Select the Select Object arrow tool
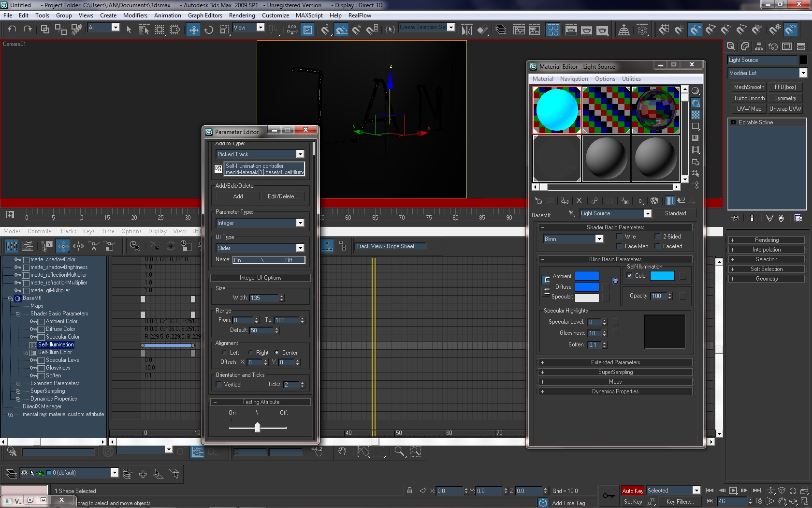This screenshot has width=812, height=508. click(129, 30)
